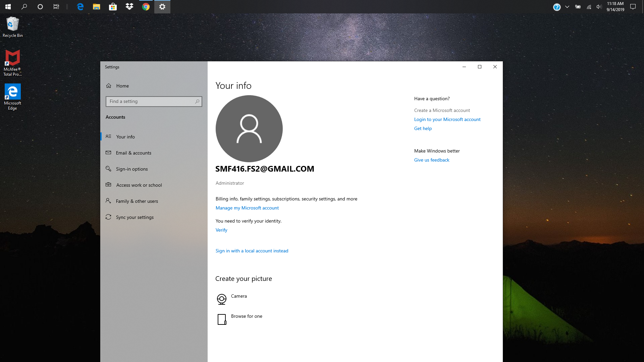Open Microsoft Store from the taskbar

tap(113, 7)
